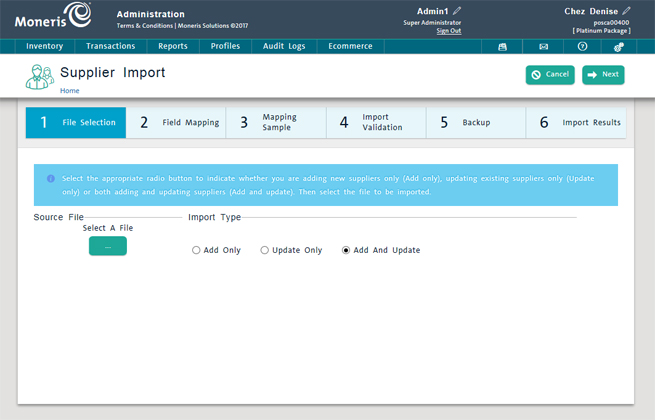Go to the Field Mapping step tab

click(177, 123)
